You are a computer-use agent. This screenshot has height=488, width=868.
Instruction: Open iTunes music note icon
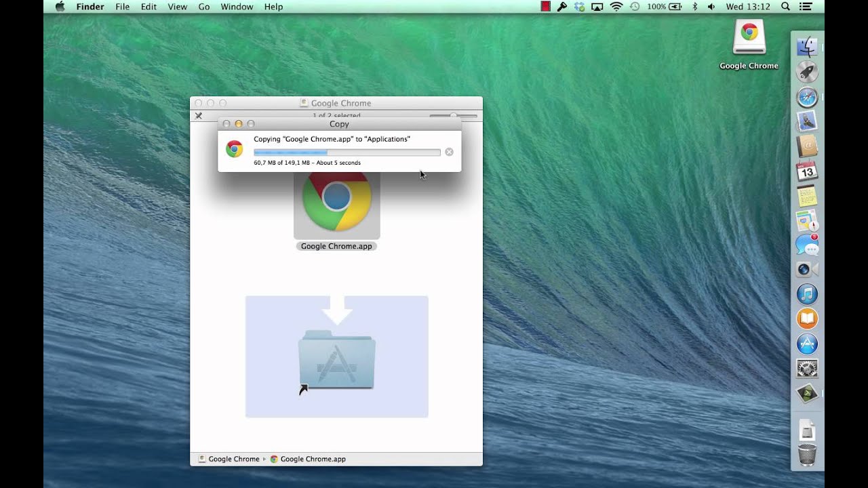click(807, 294)
